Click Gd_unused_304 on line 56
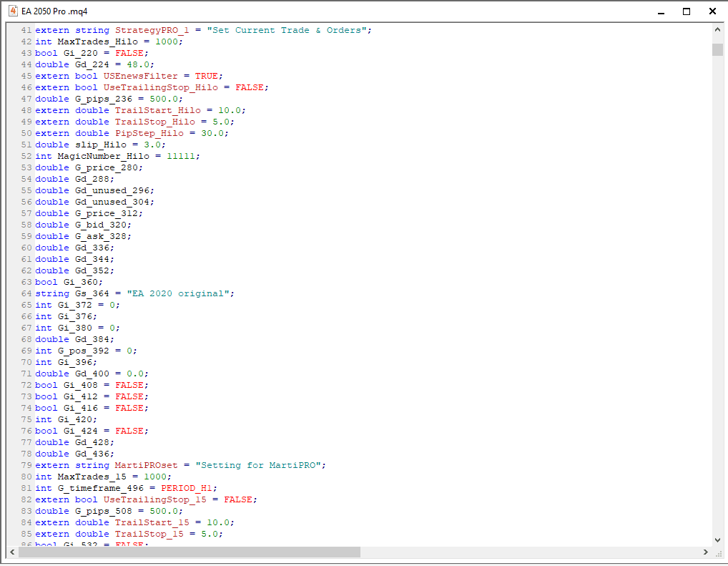The height and width of the screenshot is (566, 728). click(112, 202)
